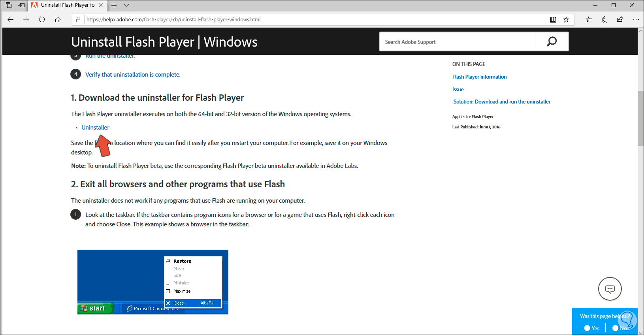Submit search with magnifier icon
644x335 pixels.
point(552,41)
